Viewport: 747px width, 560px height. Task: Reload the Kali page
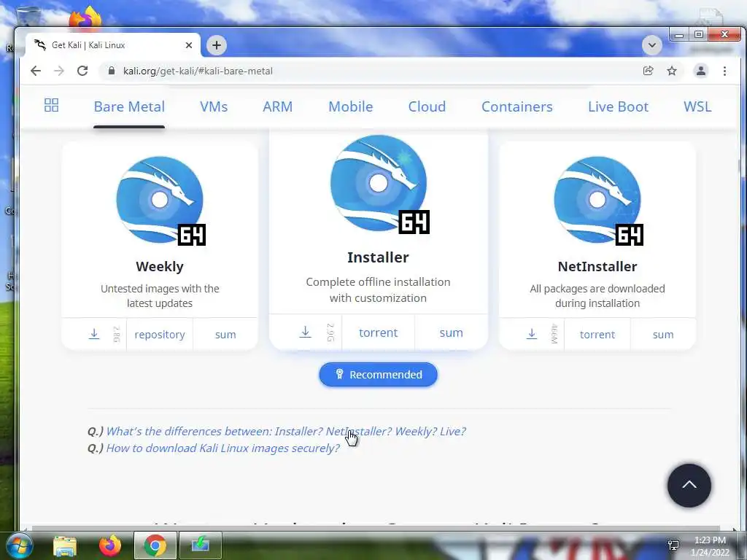[82, 71]
